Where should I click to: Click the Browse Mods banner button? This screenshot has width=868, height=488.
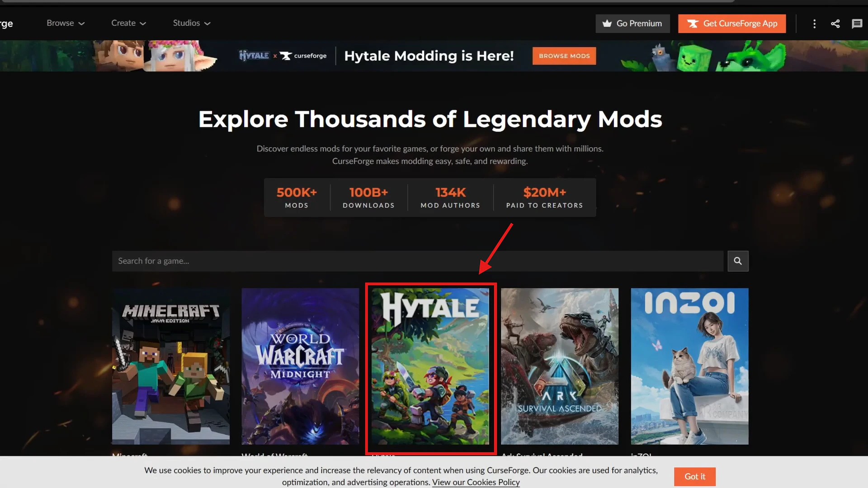coord(564,56)
